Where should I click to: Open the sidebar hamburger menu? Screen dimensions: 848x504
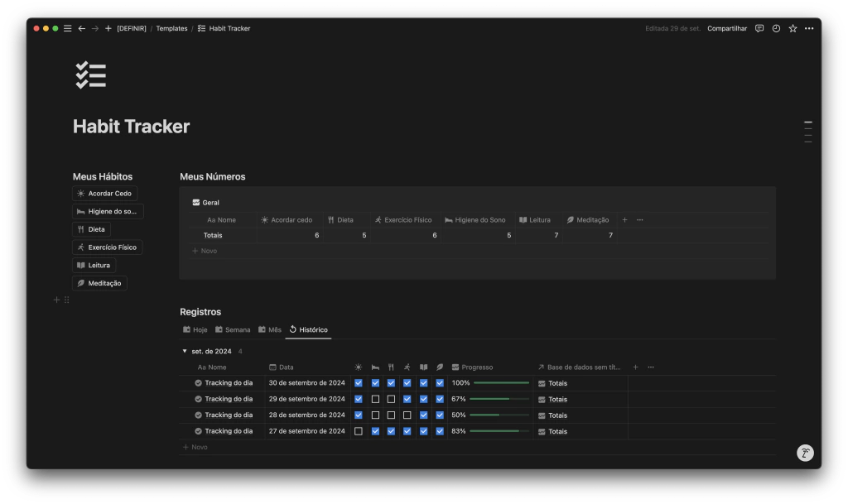(x=68, y=28)
